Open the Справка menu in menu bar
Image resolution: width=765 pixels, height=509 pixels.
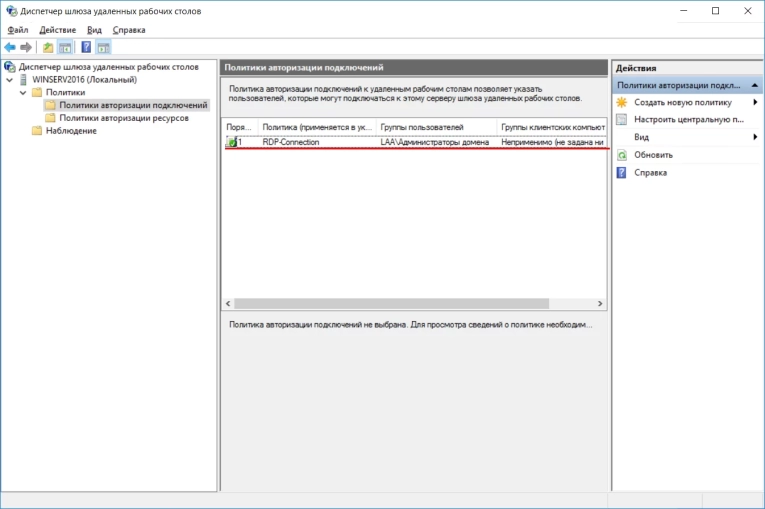tap(129, 30)
